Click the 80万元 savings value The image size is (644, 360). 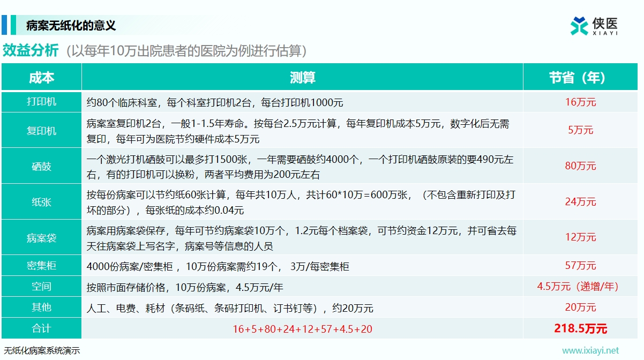(580, 166)
